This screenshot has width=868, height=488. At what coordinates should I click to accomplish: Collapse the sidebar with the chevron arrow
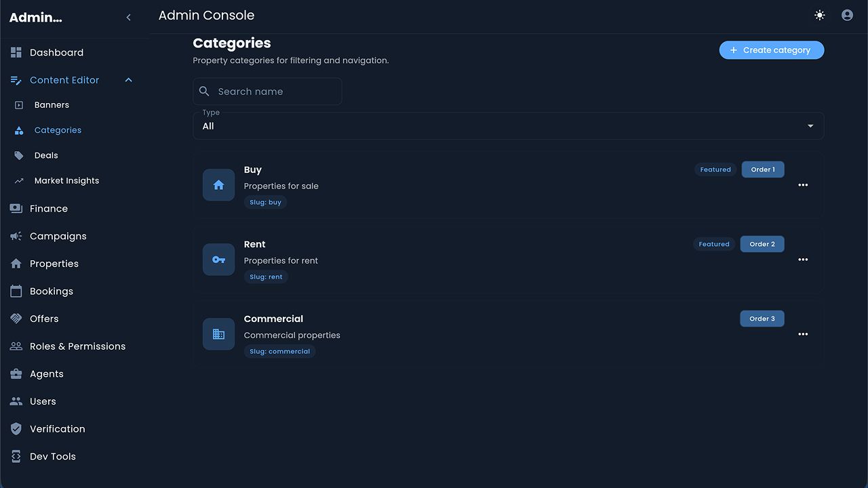coord(129,18)
